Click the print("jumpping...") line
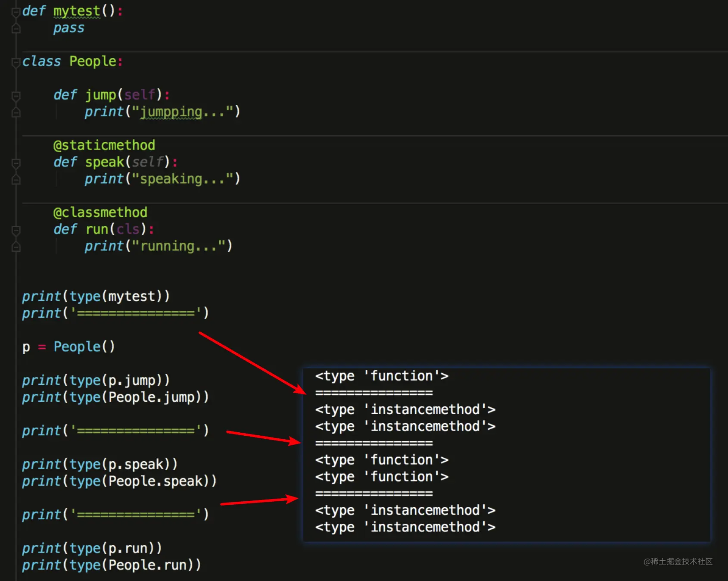Image resolution: width=728 pixels, height=581 pixels. tap(162, 112)
